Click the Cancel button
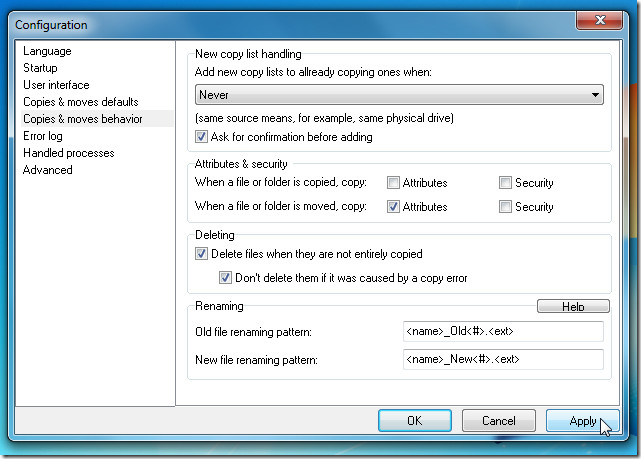Screen dimensions: 641x459 coord(499,421)
